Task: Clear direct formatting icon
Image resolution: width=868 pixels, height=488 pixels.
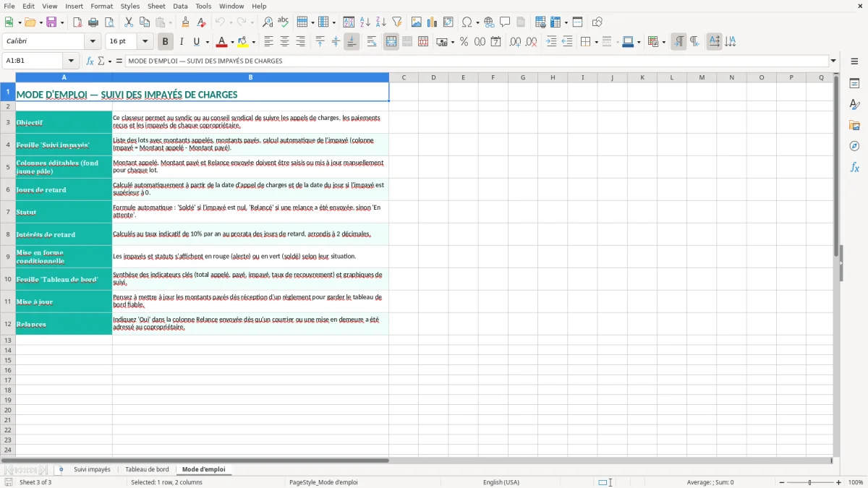Action: (201, 22)
